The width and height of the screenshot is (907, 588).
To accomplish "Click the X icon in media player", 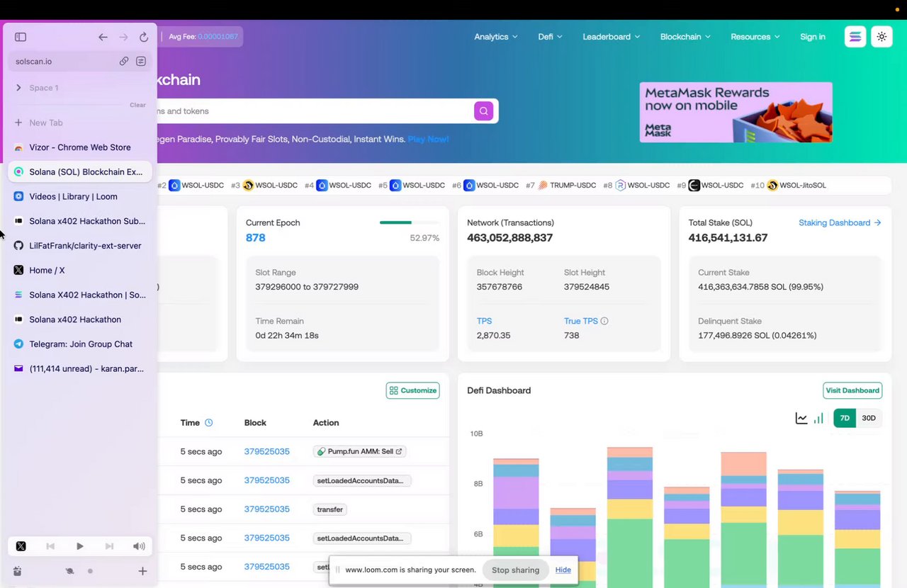I will 21,546.
